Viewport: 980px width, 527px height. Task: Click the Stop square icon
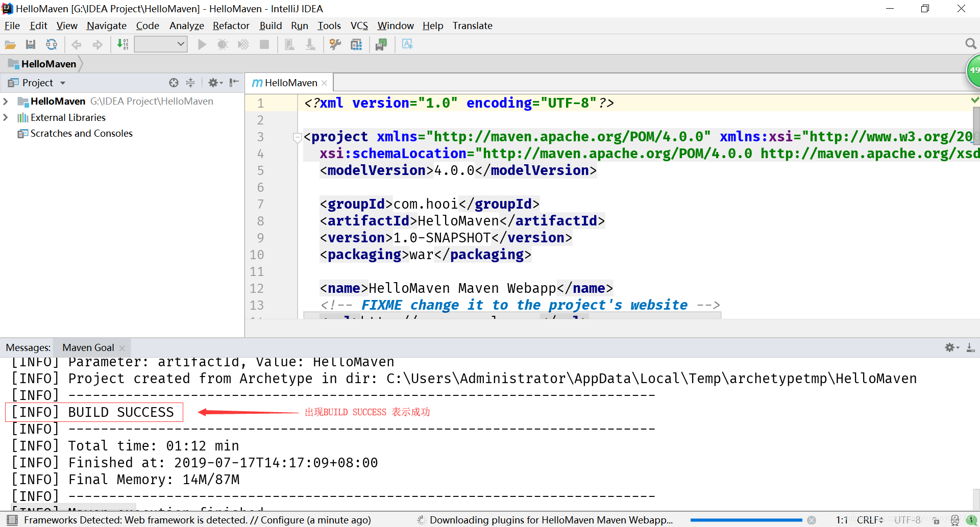[x=264, y=45]
